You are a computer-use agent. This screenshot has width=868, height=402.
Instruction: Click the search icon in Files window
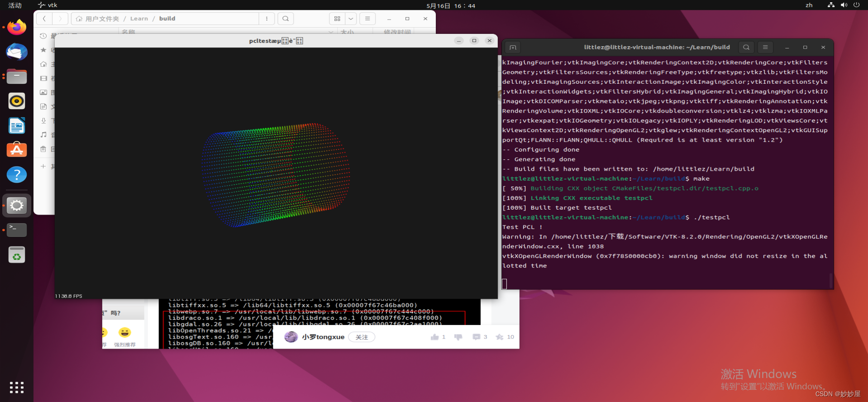pyautogui.click(x=286, y=19)
